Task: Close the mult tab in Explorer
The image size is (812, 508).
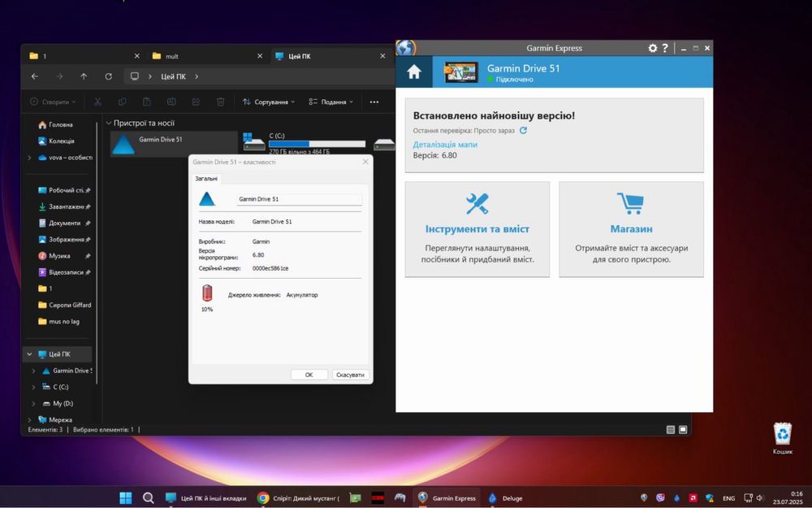Action: tap(260, 56)
